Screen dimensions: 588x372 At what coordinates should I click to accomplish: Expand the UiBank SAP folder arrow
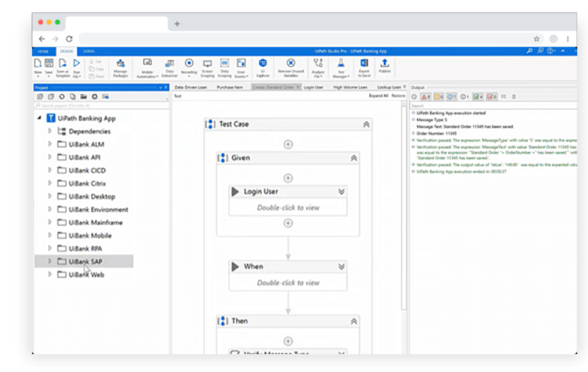(50, 261)
